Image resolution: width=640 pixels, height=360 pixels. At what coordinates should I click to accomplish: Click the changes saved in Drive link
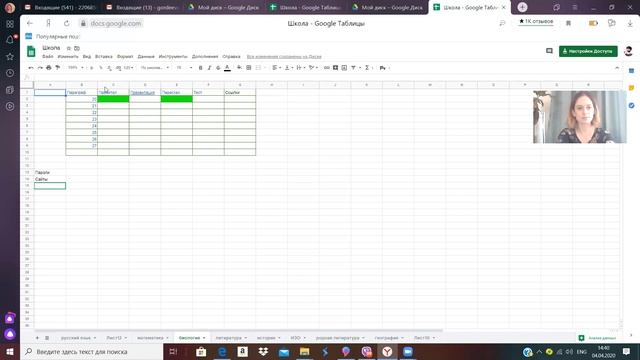tap(284, 56)
